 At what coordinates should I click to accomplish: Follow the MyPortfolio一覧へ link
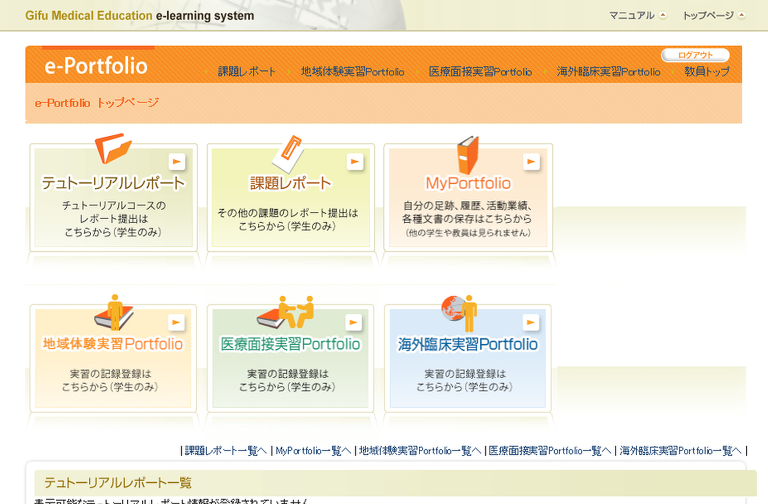pos(313,451)
